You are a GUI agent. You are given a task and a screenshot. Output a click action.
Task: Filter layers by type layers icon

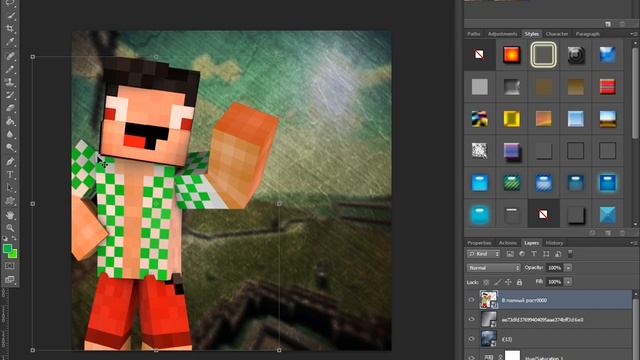(534, 254)
